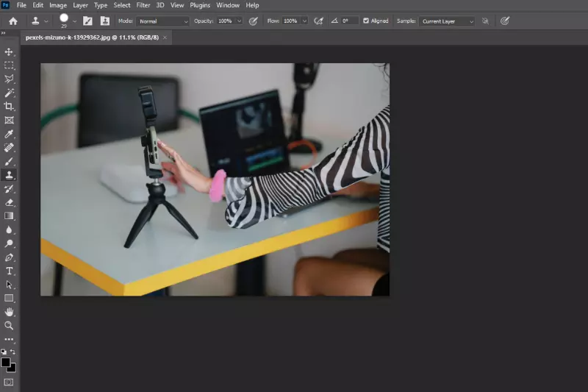
Task: Toggle pressure for size
Action: pyautogui.click(x=505, y=21)
